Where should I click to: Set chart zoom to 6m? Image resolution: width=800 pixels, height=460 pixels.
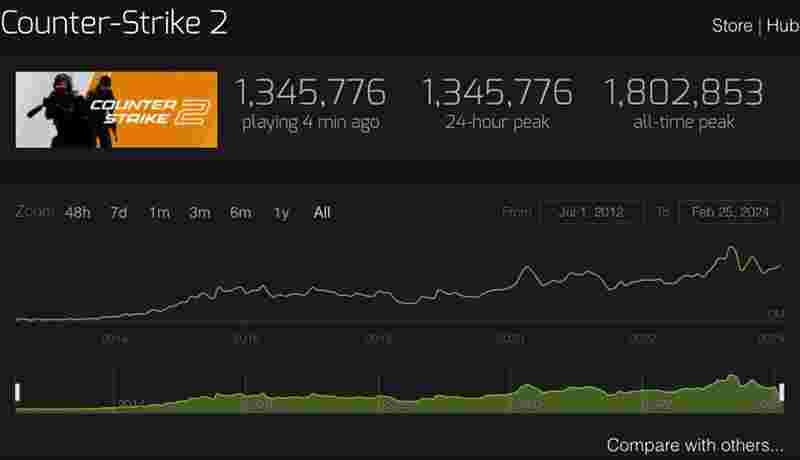[x=241, y=212]
